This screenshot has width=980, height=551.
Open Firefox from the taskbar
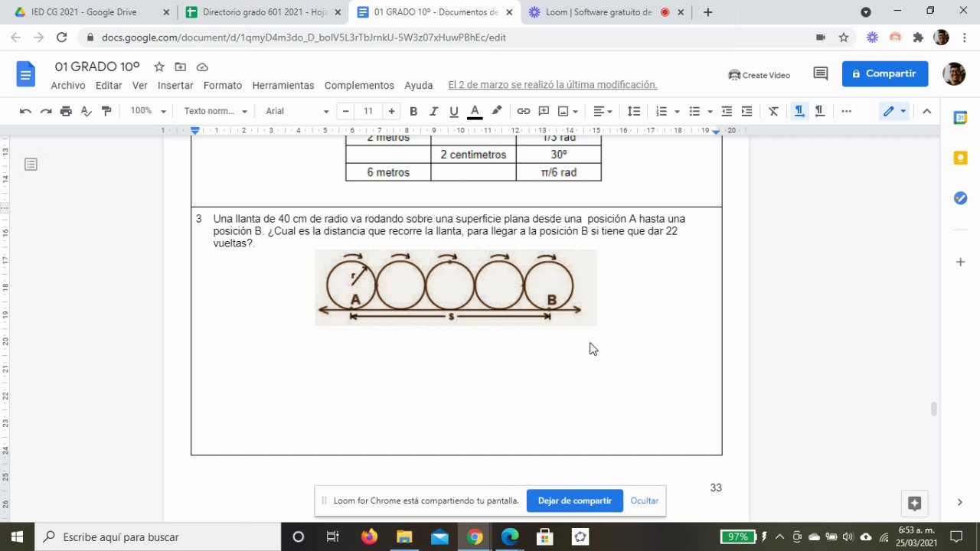pyautogui.click(x=369, y=536)
